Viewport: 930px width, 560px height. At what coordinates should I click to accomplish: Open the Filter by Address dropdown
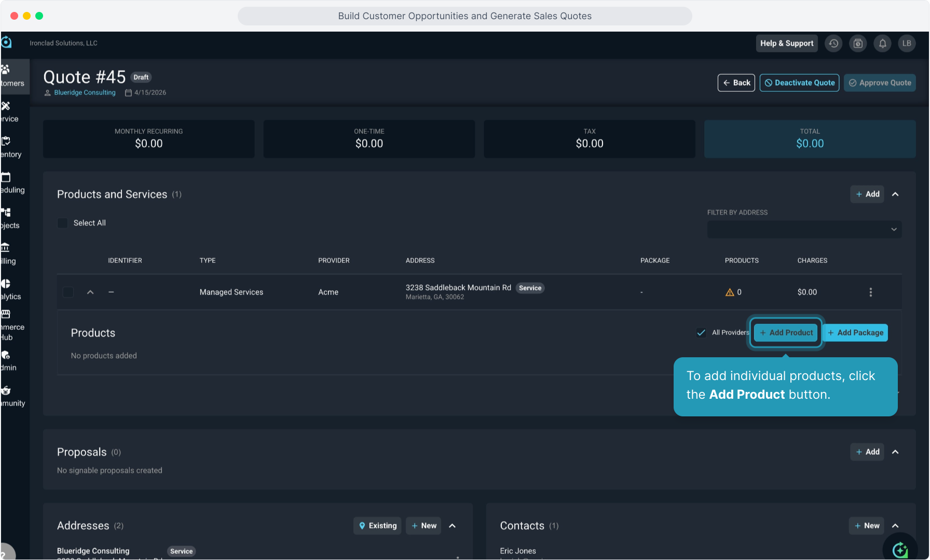point(803,230)
